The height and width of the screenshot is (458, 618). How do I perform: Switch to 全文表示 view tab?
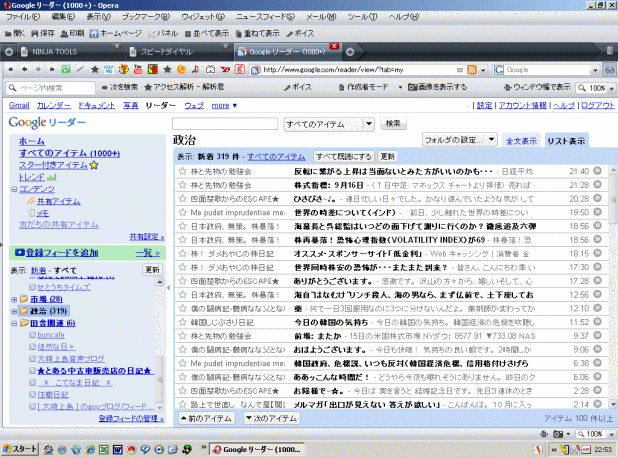(521, 141)
